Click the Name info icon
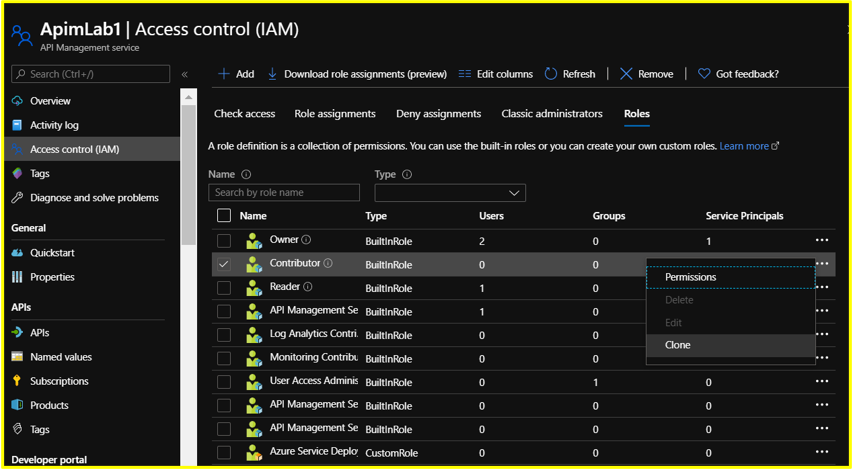The image size is (855, 470). click(246, 174)
